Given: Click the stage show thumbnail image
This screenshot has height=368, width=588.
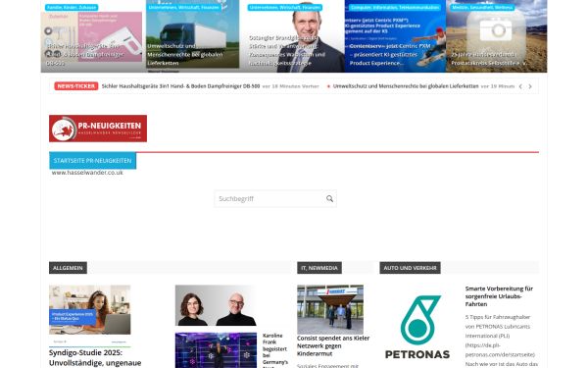Looking at the screenshot, I should [216, 350].
